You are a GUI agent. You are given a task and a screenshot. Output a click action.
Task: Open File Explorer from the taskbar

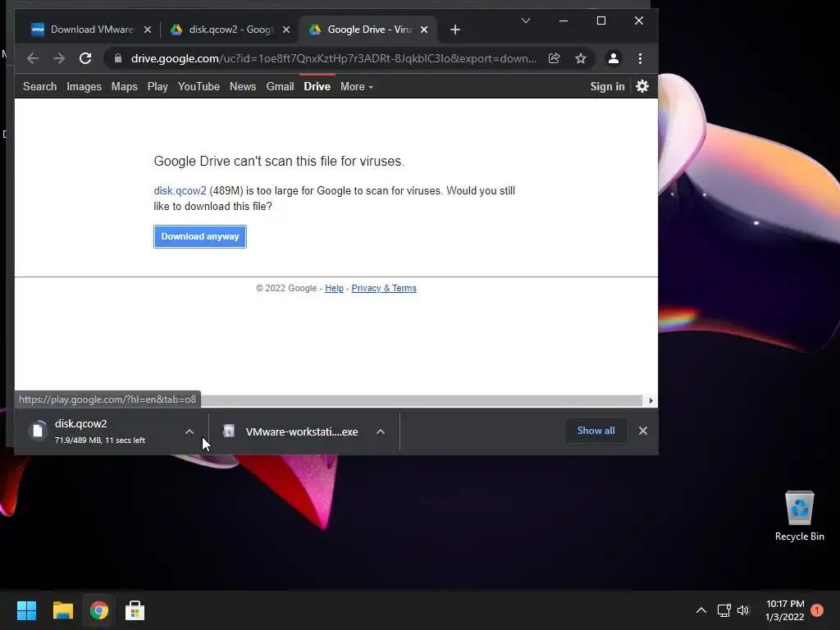coord(62,610)
